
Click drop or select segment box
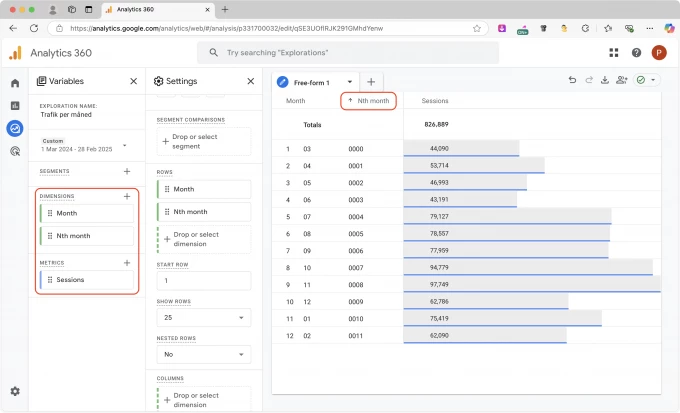pos(204,141)
